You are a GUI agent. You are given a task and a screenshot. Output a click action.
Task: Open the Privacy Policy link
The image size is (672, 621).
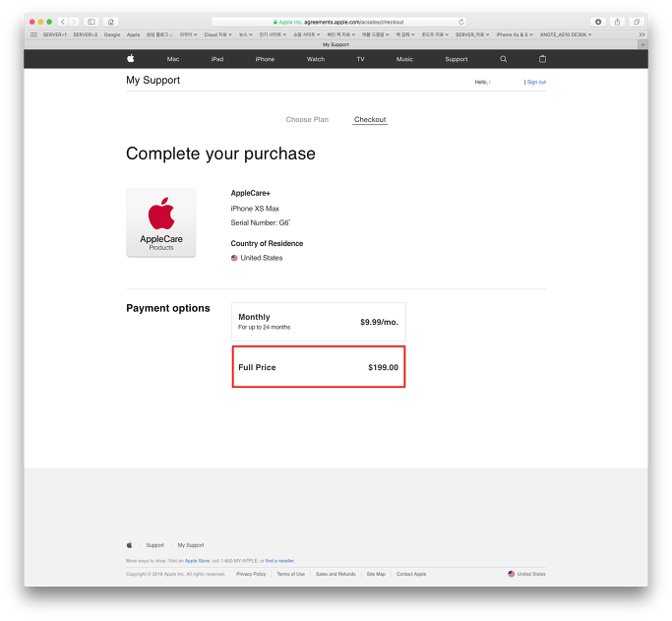coord(251,574)
